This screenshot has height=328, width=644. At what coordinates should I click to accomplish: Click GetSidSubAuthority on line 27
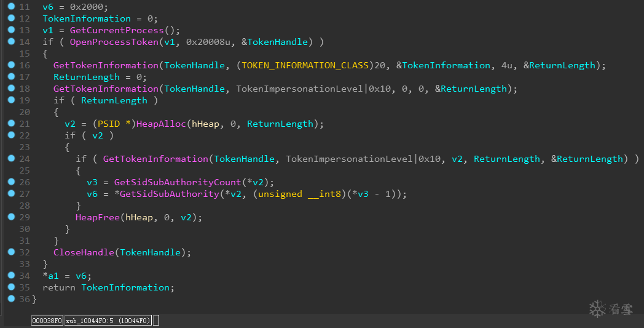[x=169, y=194]
